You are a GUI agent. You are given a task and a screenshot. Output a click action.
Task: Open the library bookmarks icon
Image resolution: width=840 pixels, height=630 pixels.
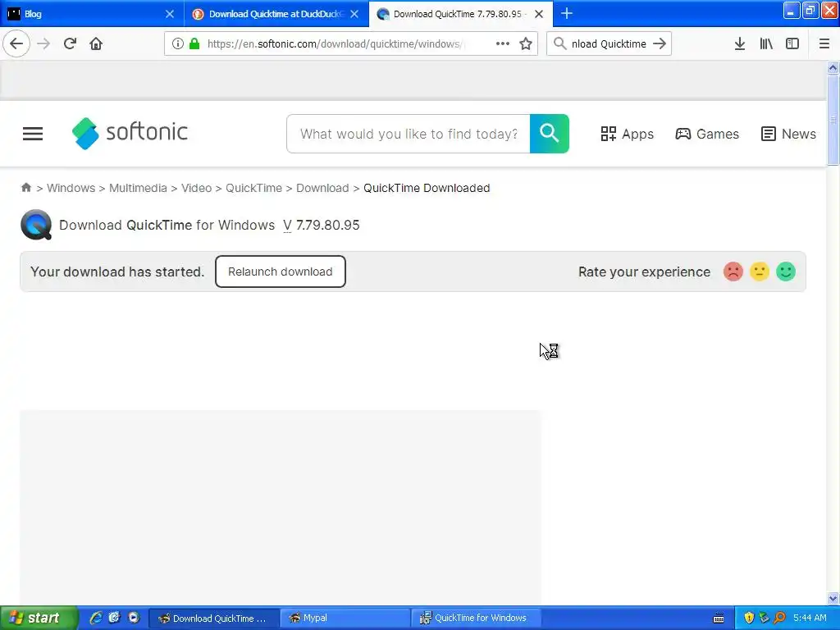click(766, 43)
